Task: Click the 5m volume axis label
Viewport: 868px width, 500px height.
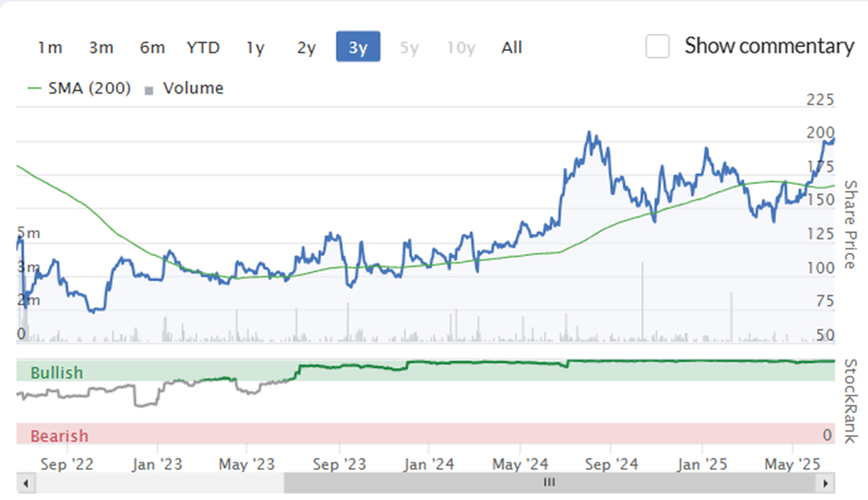Action: pos(29,233)
